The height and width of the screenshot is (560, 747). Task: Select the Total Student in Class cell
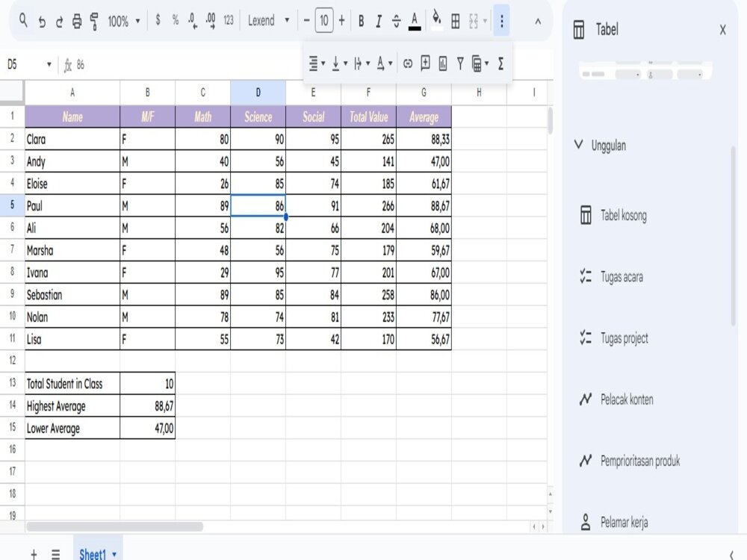[72, 383]
